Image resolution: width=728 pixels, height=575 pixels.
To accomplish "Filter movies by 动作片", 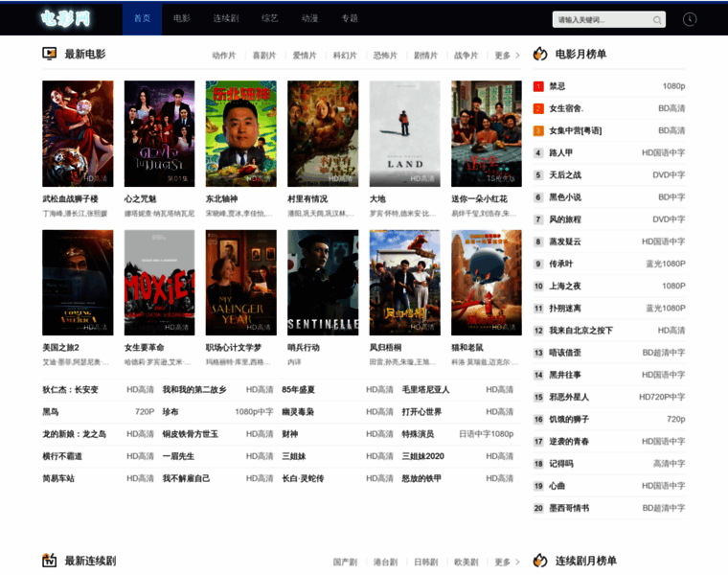I will click(x=224, y=56).
